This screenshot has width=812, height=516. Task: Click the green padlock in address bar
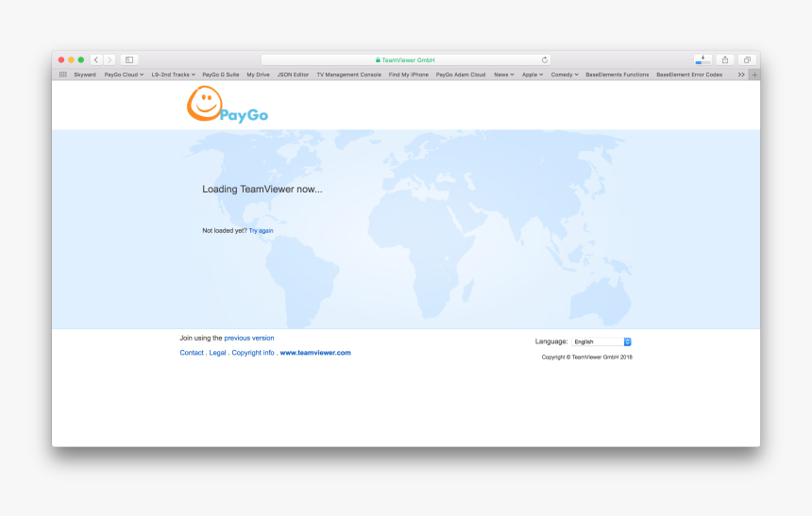[x=378, y=60]
